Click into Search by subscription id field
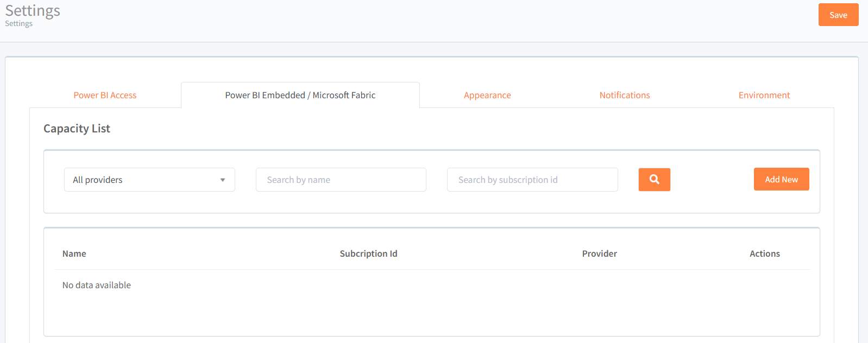 point(532,180)
